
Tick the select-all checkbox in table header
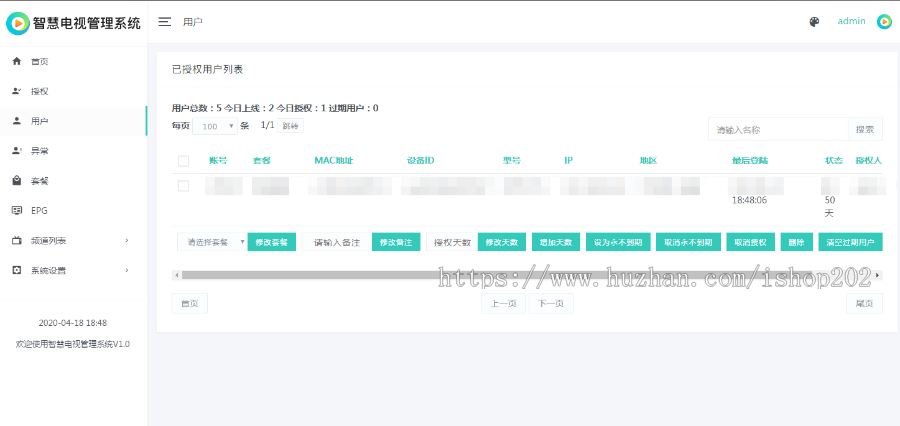point(183,161)
